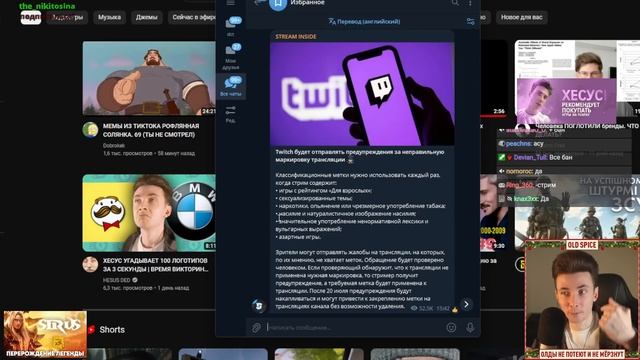Translate messages via Перевод (английский) bar
Screen dimensions: 640x360
click(364, 22)
